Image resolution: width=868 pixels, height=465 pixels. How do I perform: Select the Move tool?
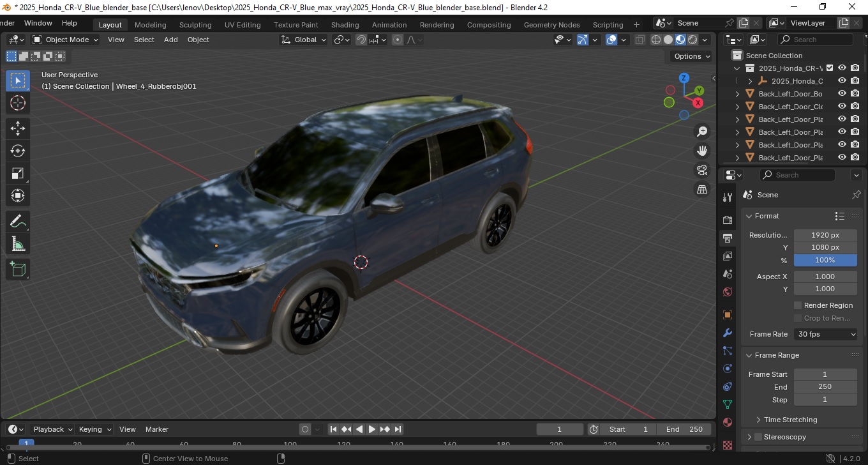pos(18,128)
